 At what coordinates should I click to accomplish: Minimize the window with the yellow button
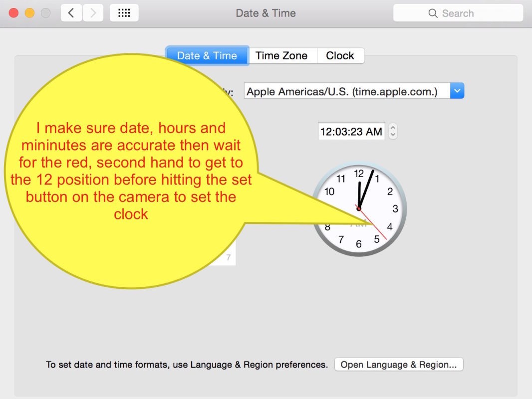click(x=29, y=13)
